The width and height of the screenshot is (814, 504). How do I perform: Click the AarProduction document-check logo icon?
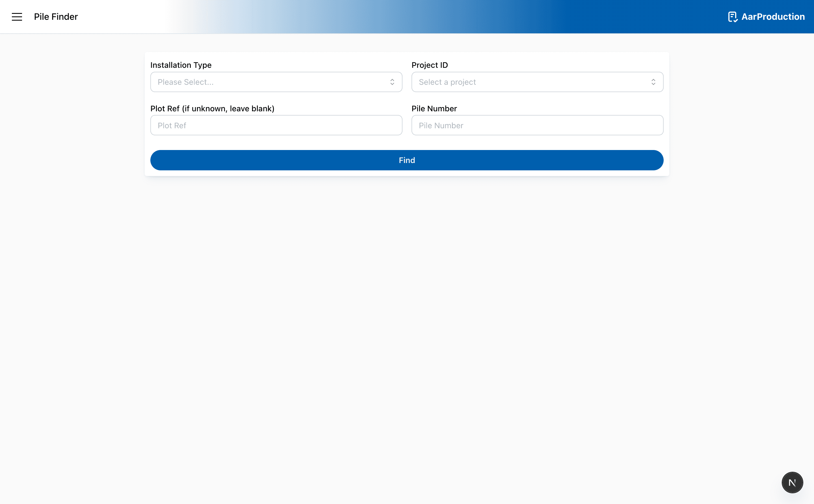tap(733, 16)
